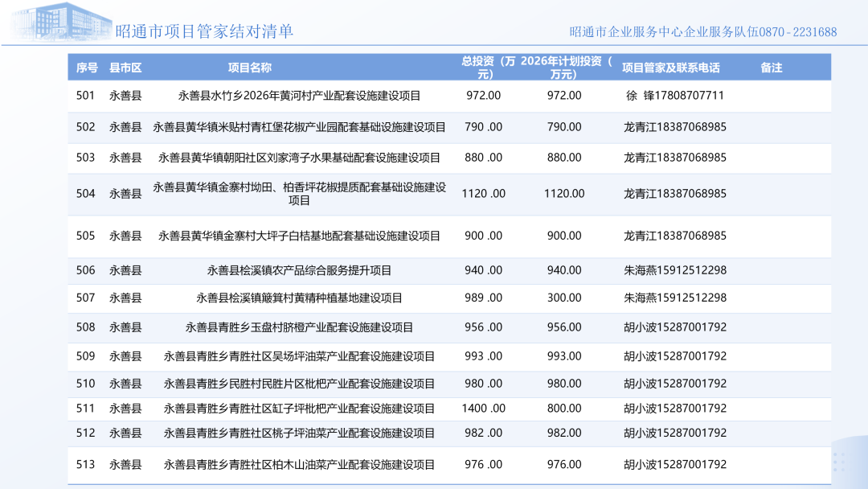Select the "备注" column header
The width and height of the screenshot is (868, 489).
point(771,68)
